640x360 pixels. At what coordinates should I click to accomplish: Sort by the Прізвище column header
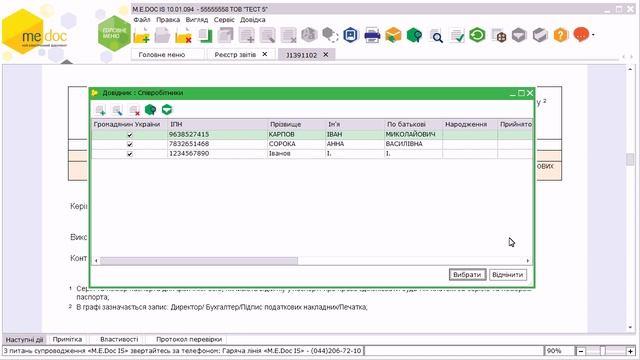(x=296, y=124)
